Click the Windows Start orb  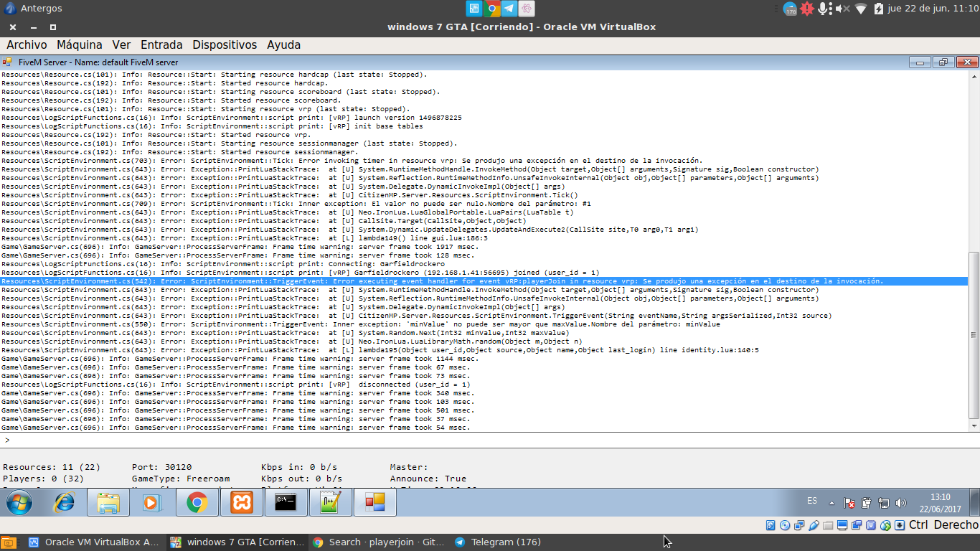click(19, 503)
